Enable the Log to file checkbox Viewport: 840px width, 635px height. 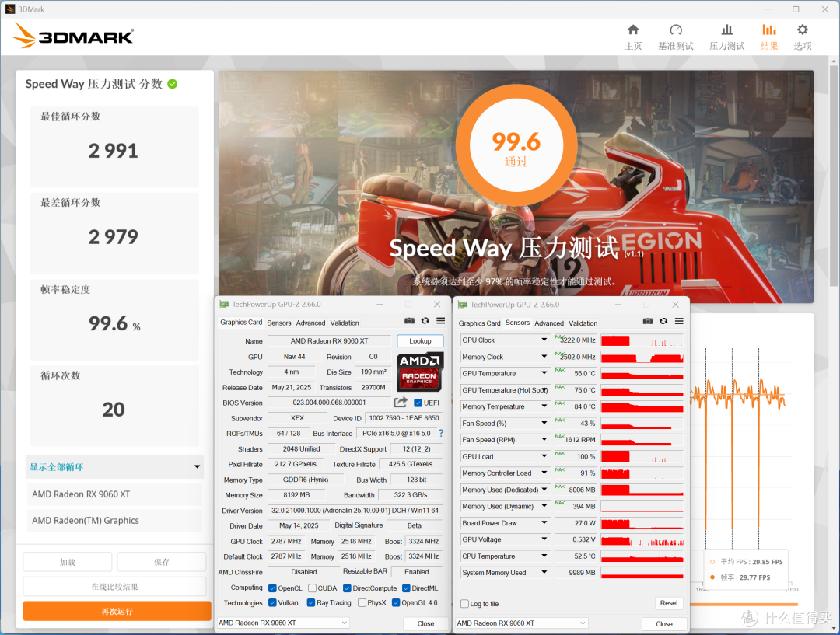pos(464,604)
